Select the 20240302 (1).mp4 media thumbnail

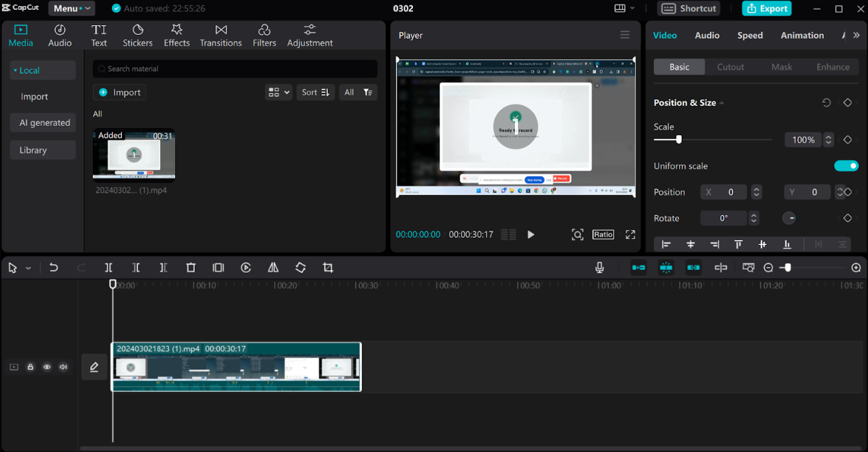[134, 154]
